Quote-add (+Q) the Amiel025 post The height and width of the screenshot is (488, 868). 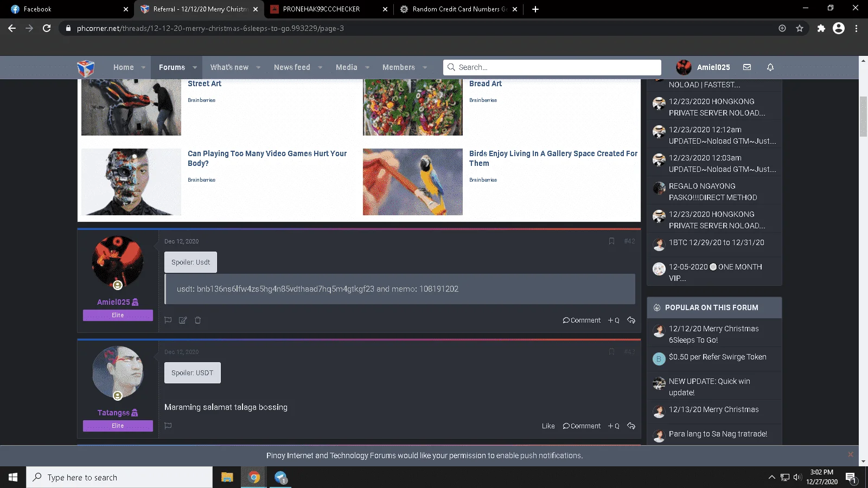pos(614,320)
